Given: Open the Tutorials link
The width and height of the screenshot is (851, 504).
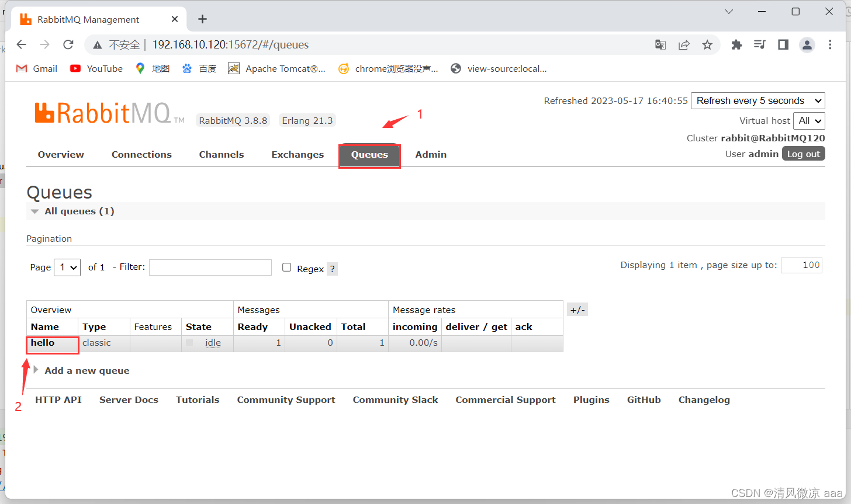Looking at the screenshot, I should (x=198, y=400).
